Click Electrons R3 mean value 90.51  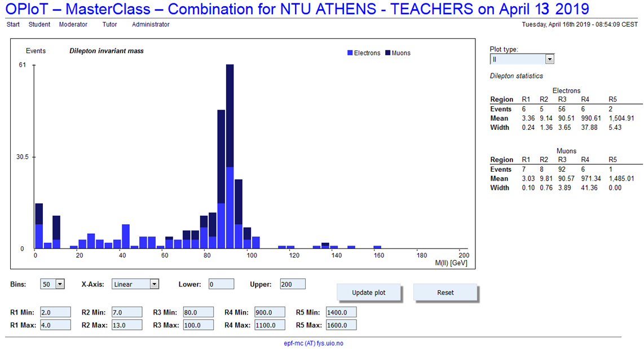(566, 119)
